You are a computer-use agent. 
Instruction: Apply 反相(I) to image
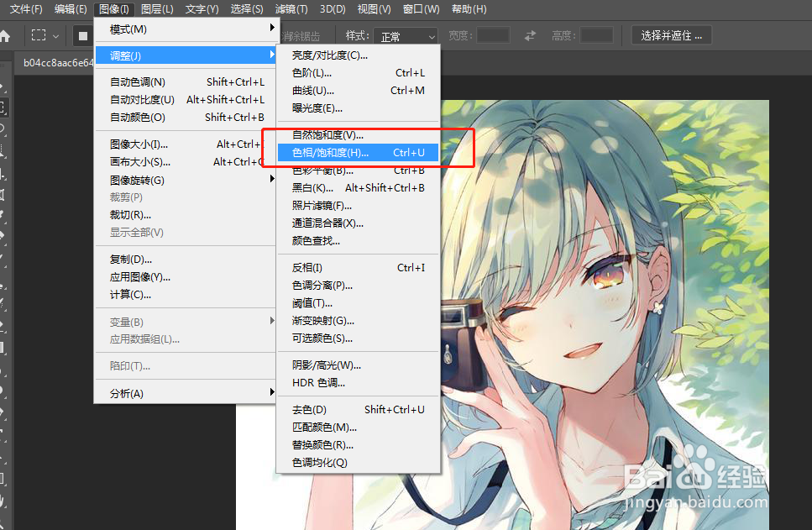tap(359, 267)
